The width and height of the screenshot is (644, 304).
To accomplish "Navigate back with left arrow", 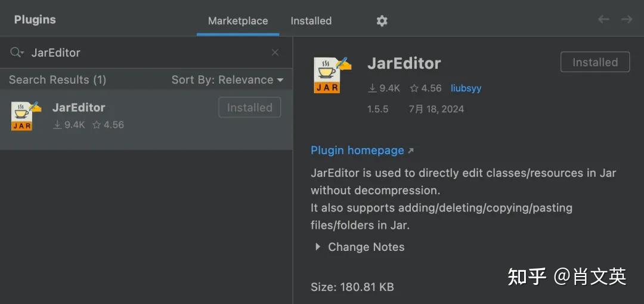I will pyautogui.click(x=603, y=20).
